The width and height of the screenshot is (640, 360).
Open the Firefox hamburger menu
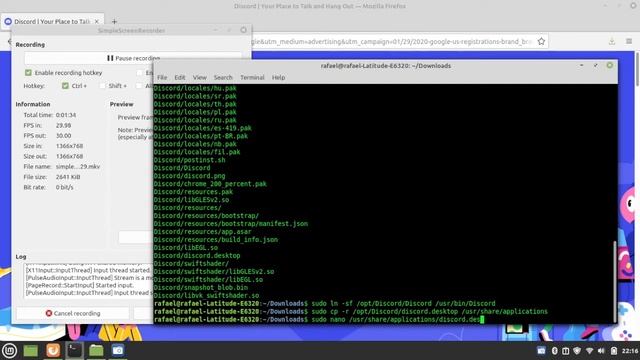coord(629,42)
